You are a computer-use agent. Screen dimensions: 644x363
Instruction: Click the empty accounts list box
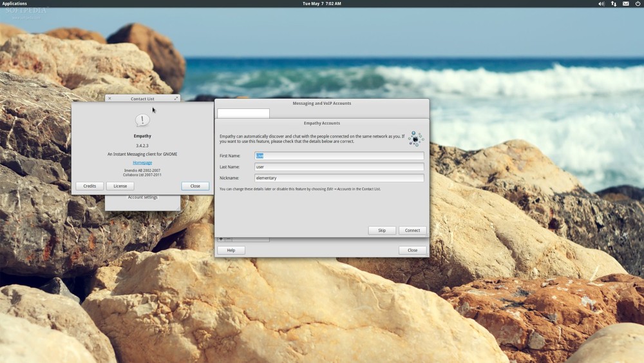[x=243, y=113]
